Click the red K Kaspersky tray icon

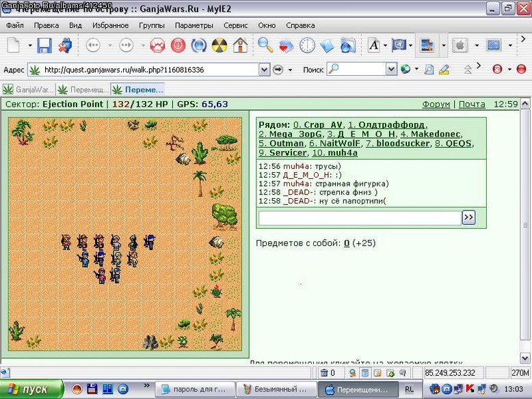pos(470,389)
